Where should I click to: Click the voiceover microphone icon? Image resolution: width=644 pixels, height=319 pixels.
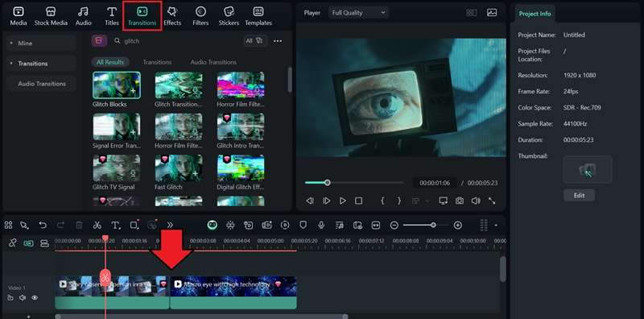click(x=321, y=225)
